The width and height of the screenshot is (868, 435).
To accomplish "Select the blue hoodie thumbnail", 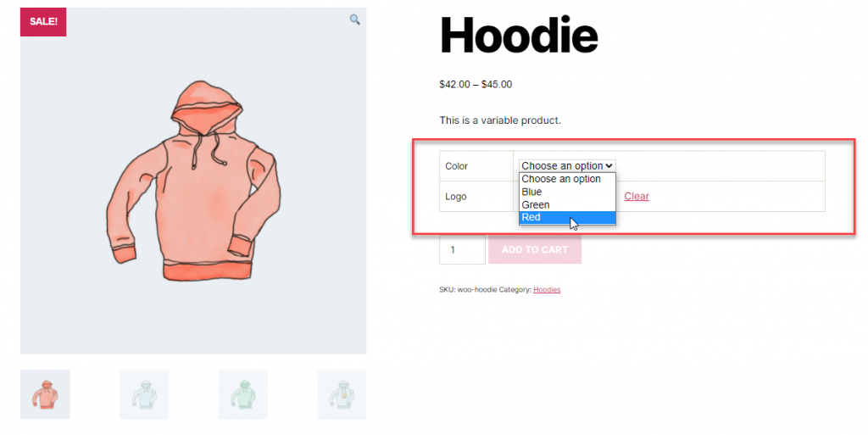I will (x=144, y=394).
